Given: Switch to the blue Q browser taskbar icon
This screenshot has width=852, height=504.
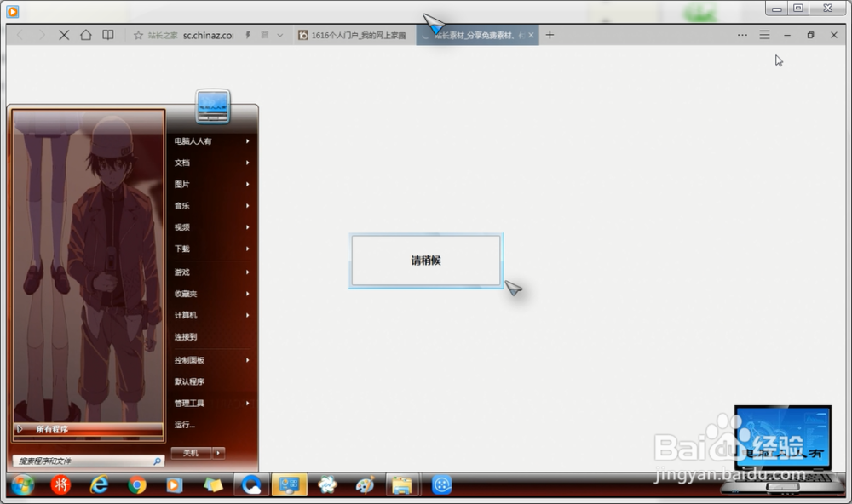Looking at the screenshot, I should pyautogui.click(x=251, y=485).
